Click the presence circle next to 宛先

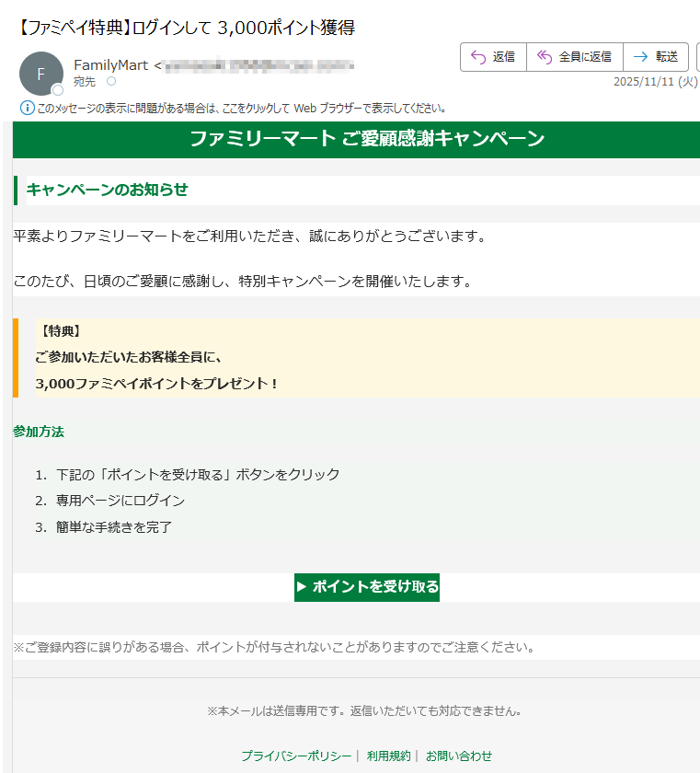[111, 81]
